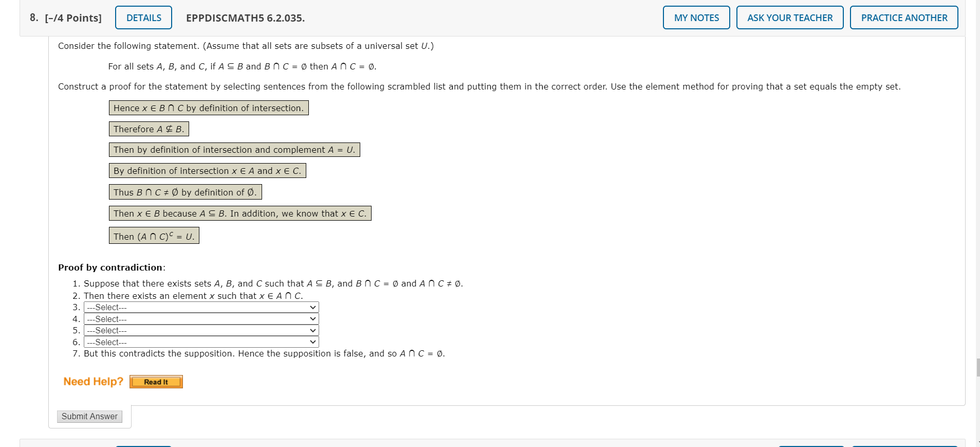Select sentence 'Therefore A ⊄ B.'
The width and height of the screenshot is (980, 447).
coord(149,129)
